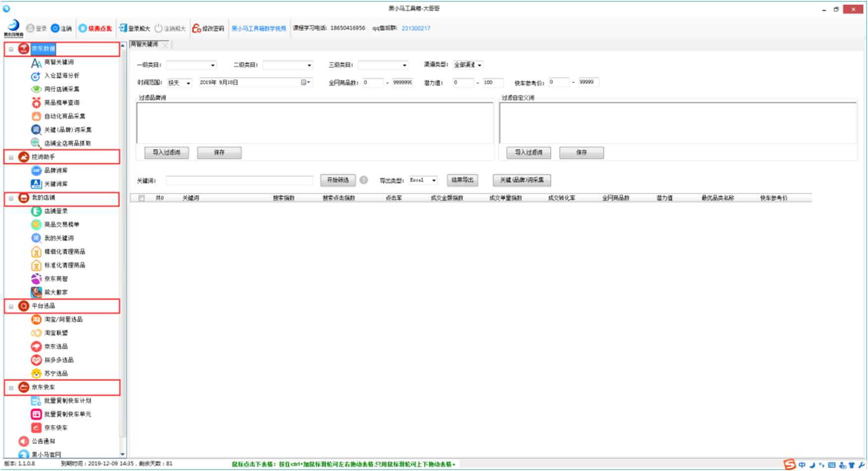Select 关键(品牌)词采集 in the sidebar tree
868x471 pixels.
point(68,130)
